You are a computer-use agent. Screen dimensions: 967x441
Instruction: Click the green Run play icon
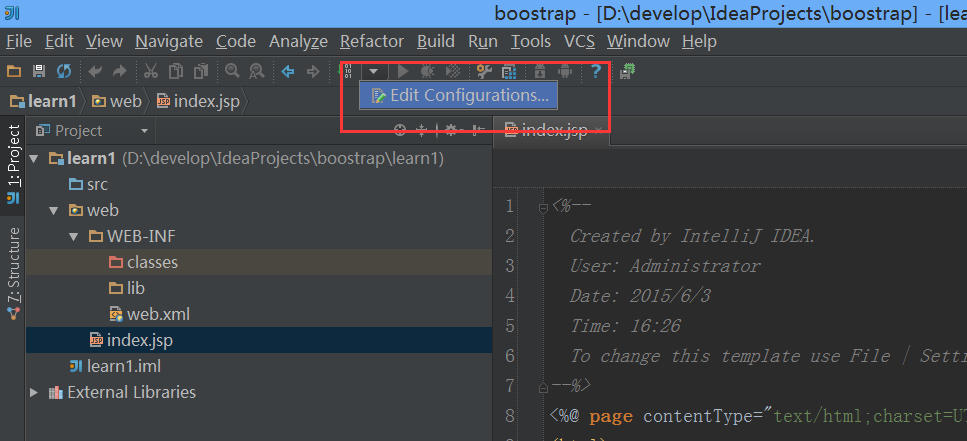pos(403,72)
